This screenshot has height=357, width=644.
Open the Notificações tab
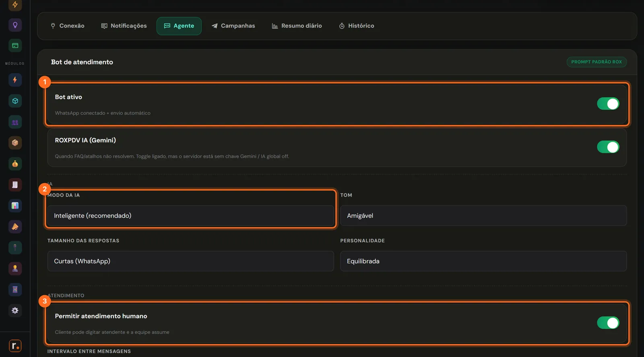point(124,26)
